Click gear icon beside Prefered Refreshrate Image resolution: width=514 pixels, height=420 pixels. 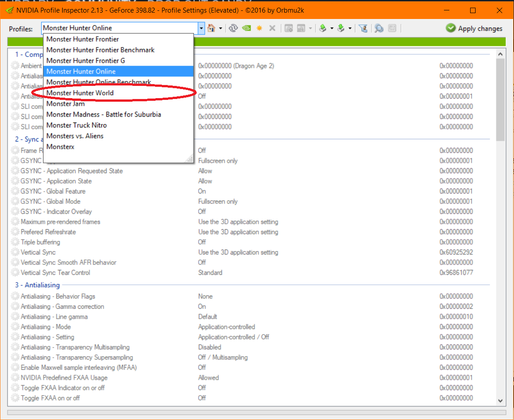click(x=15, y=232)
